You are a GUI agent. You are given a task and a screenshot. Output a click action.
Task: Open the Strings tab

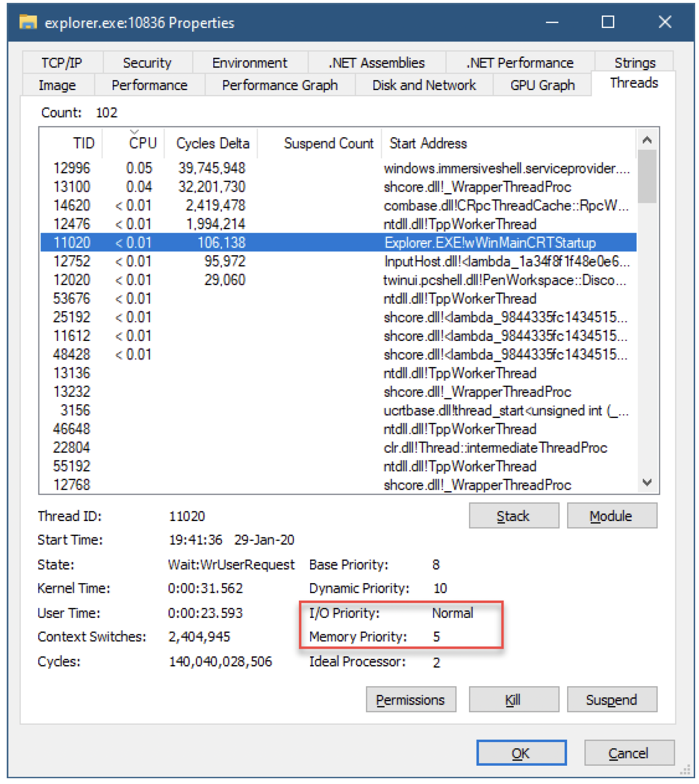(x=634, y=63)
